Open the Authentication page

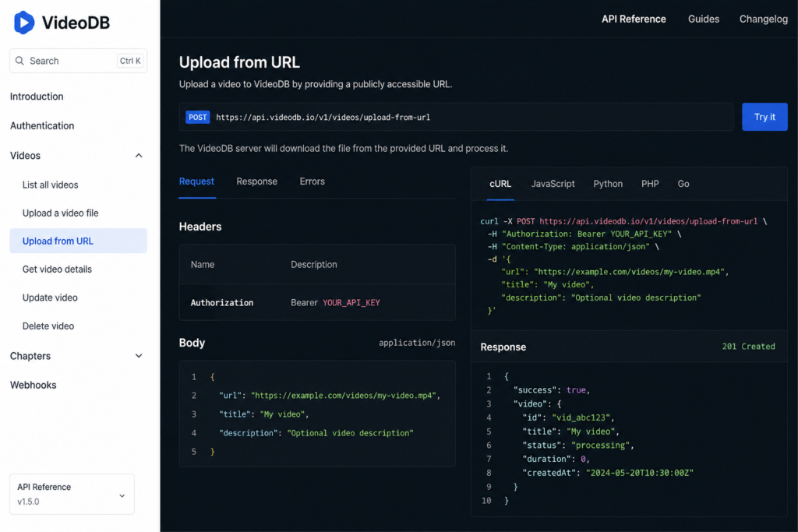pos(42,125)
